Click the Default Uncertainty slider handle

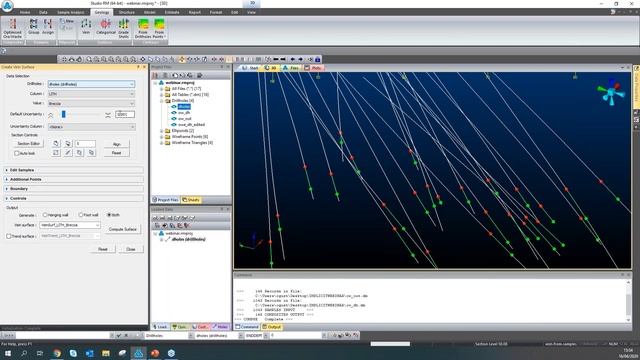click(x=63, y=115)
